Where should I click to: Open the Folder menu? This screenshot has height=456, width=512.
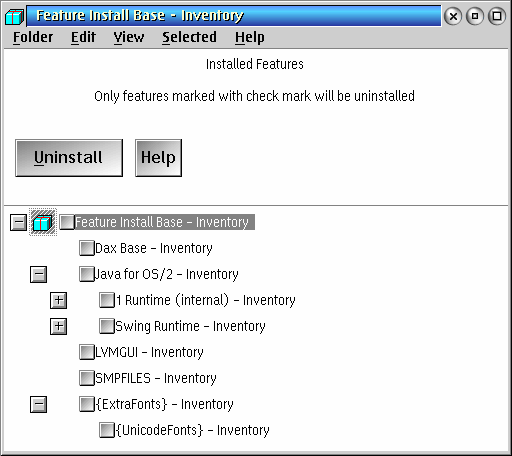pyautogui.click(x=33, y=37)
